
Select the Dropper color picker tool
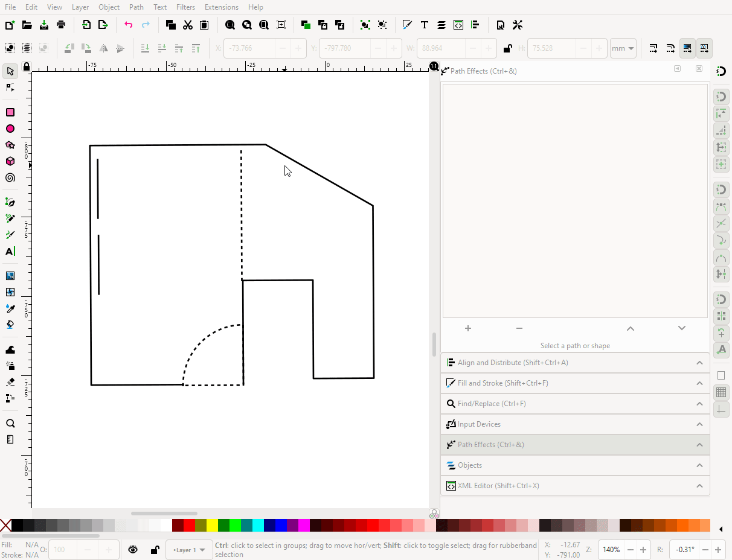click(x=10, y=308)
